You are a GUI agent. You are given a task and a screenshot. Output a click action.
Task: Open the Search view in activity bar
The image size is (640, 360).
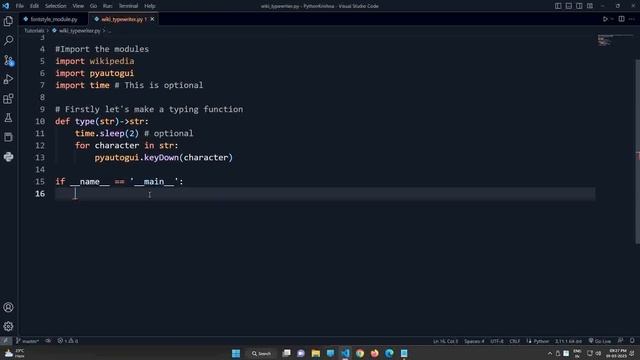[x=8, y=40]
